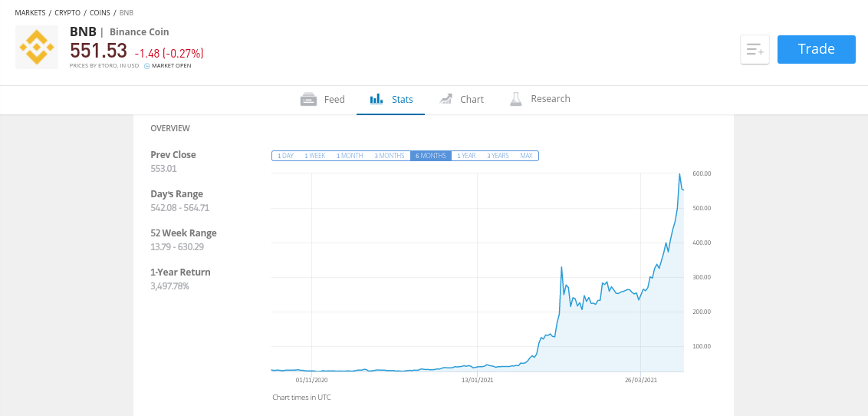Select the 3 YEARS chart range
This screenshot has height=416, width=868.
[x=498, y=156]
